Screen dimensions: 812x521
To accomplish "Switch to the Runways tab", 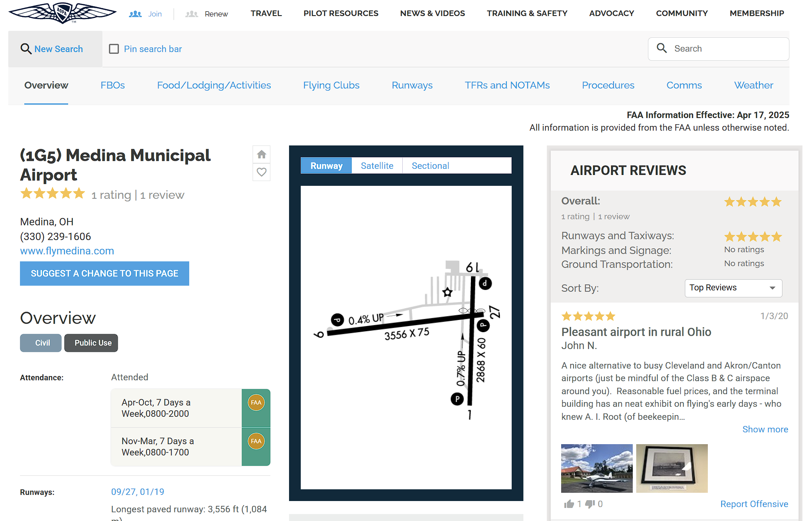I will pos(412,86).
